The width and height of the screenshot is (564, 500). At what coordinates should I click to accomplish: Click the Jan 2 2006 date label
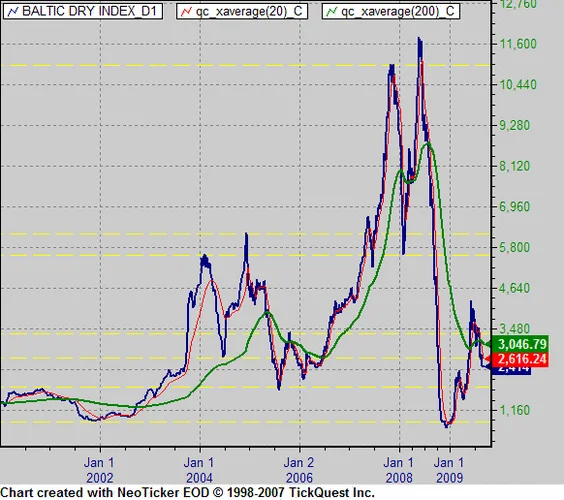coord(299,470)
